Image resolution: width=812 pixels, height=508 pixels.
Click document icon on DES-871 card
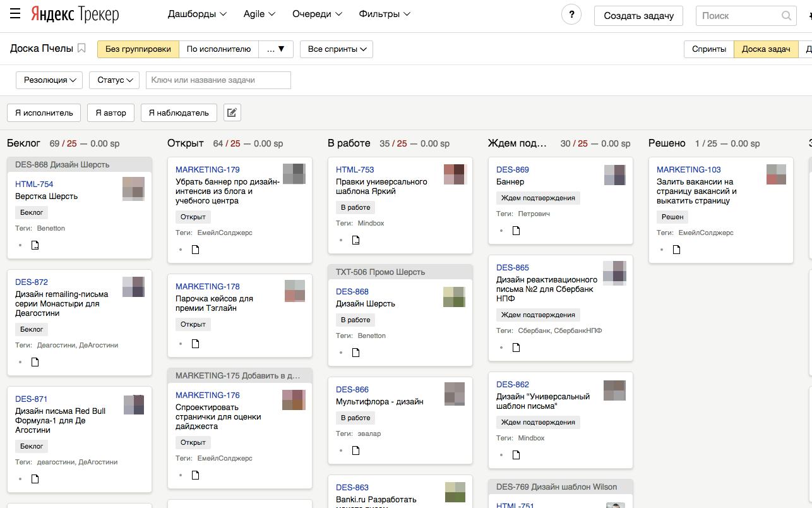[x=35, y=479]
